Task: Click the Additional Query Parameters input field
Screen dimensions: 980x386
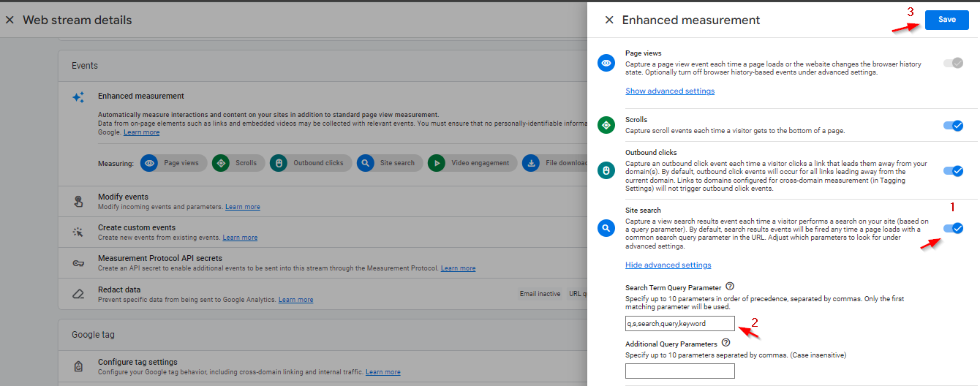Action: point(679,371)
